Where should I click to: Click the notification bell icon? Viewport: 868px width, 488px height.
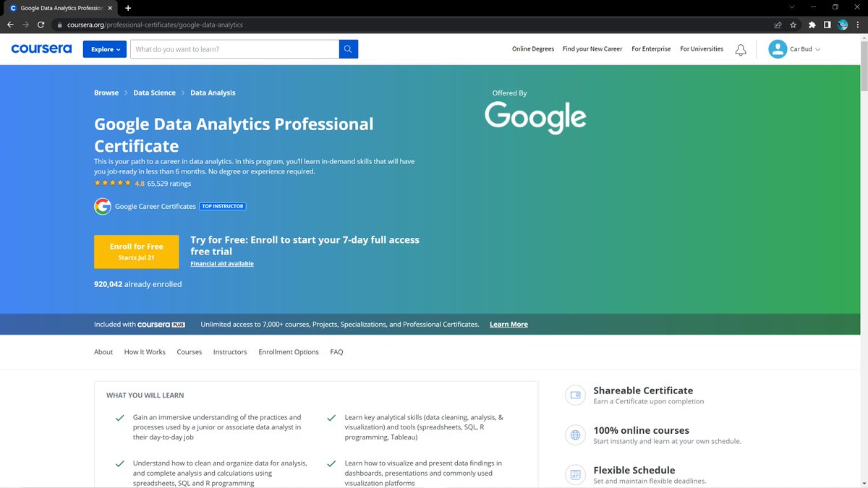[x=740, y=49]
